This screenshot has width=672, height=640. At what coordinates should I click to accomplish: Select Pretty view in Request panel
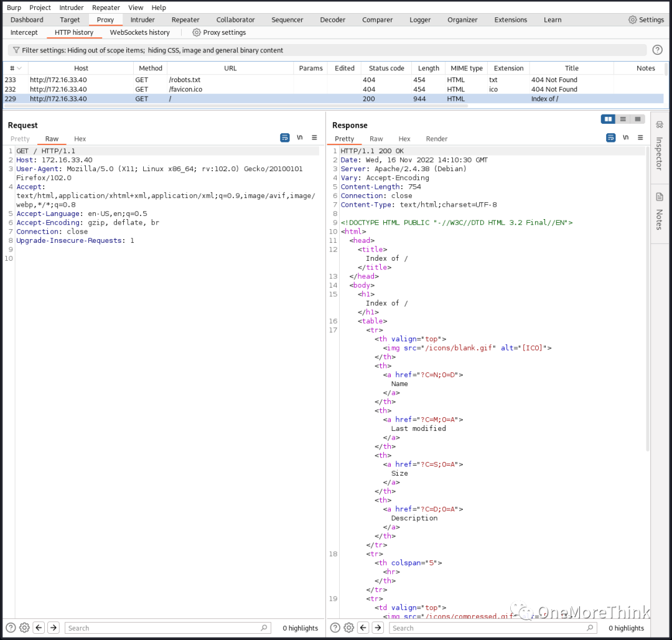tap(20, 139)
